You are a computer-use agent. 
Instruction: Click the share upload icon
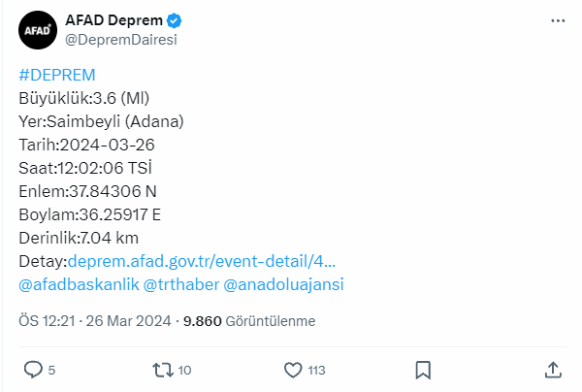click(x=553, y=370)
